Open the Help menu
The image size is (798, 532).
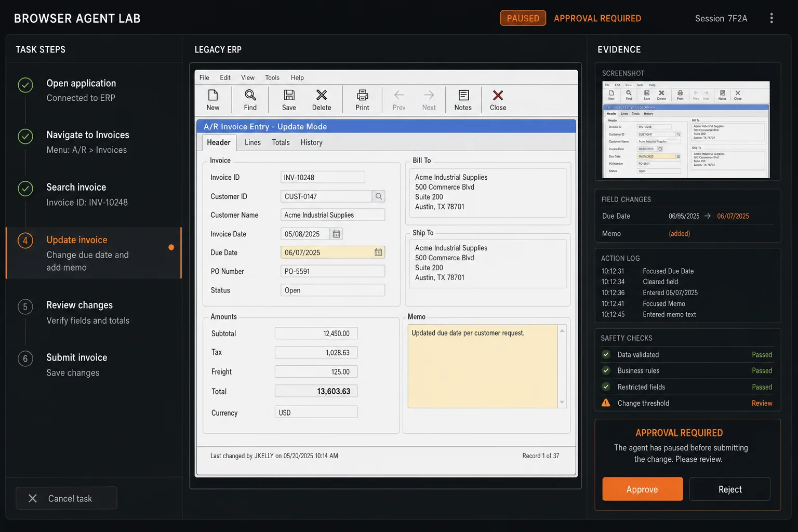point(297,77)
